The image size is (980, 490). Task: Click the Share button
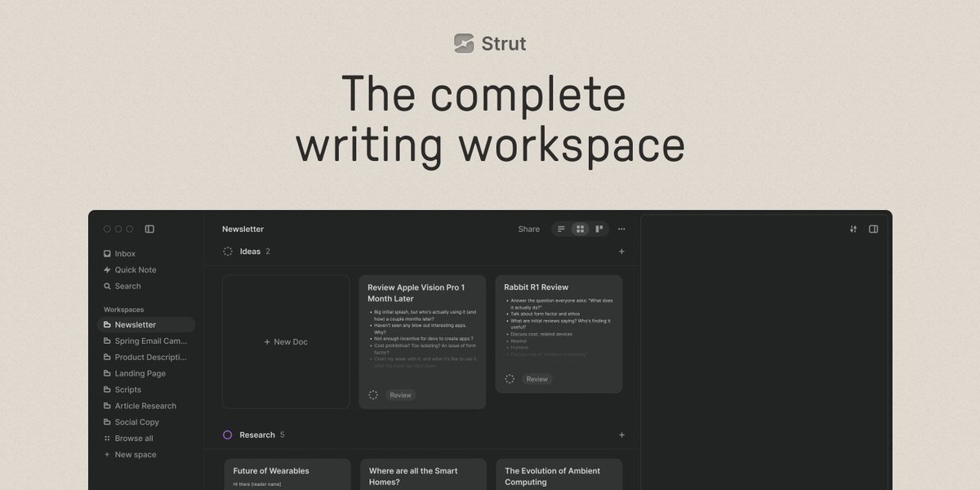[528, 229]
